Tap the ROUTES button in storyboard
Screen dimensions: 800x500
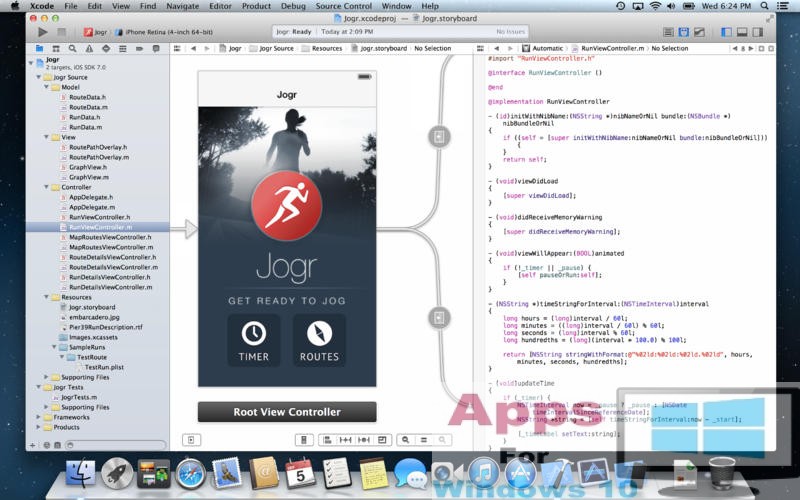[319, 340]
